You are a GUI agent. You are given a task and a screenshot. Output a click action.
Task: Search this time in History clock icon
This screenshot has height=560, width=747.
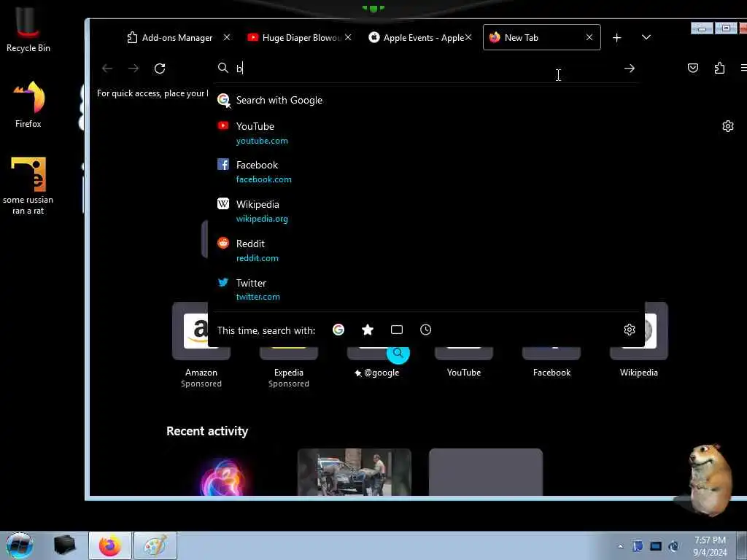[x=425, y=330]
